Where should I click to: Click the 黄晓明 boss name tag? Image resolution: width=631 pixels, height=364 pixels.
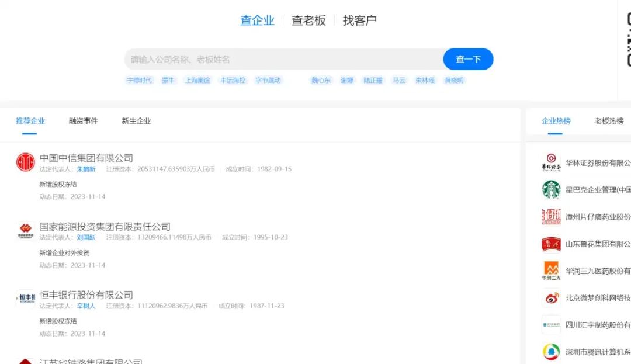click(455, 81)
